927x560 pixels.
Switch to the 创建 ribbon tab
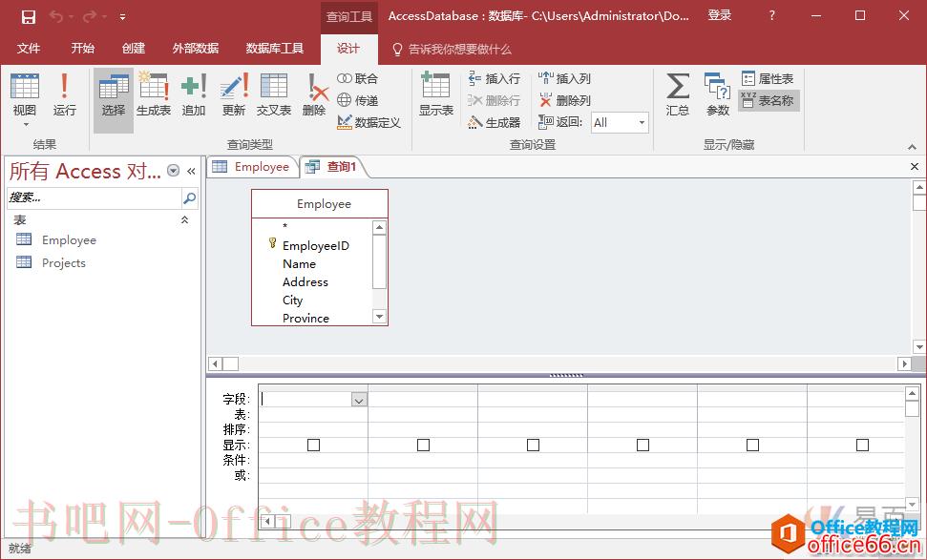[x=134, y=49]
